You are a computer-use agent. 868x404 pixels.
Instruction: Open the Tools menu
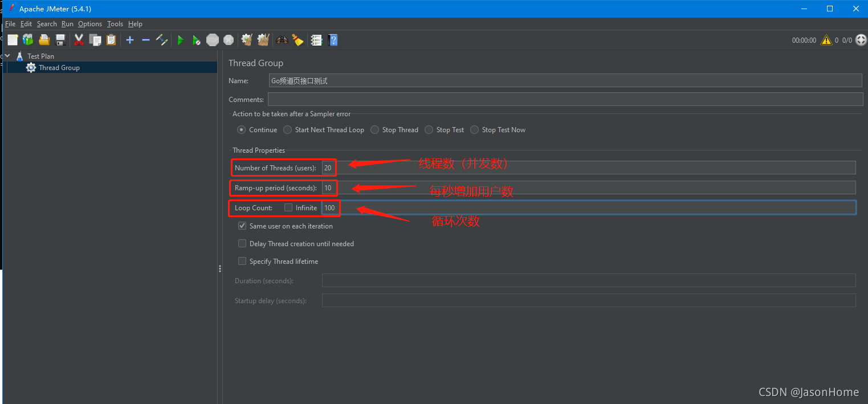click(115, 24)
